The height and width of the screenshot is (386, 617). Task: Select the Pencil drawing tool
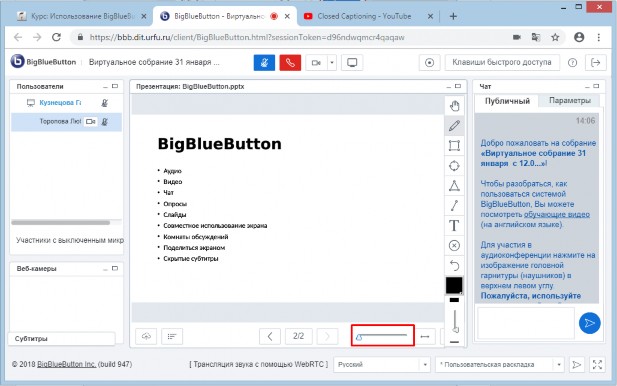(454, 126)
